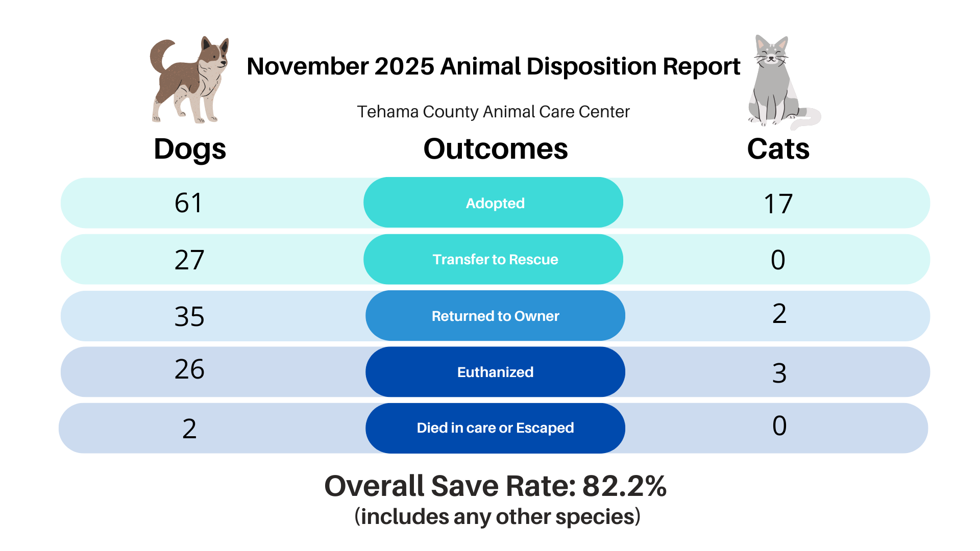Click the Dogs column heading
This screenshot has height=551, width=980.
pos(190,149)
